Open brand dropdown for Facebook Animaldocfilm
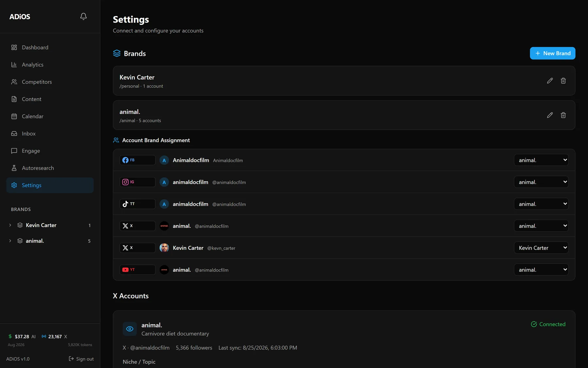Image resolution: width=588 pixels, height=368 pixels. (x=541, y=160)
